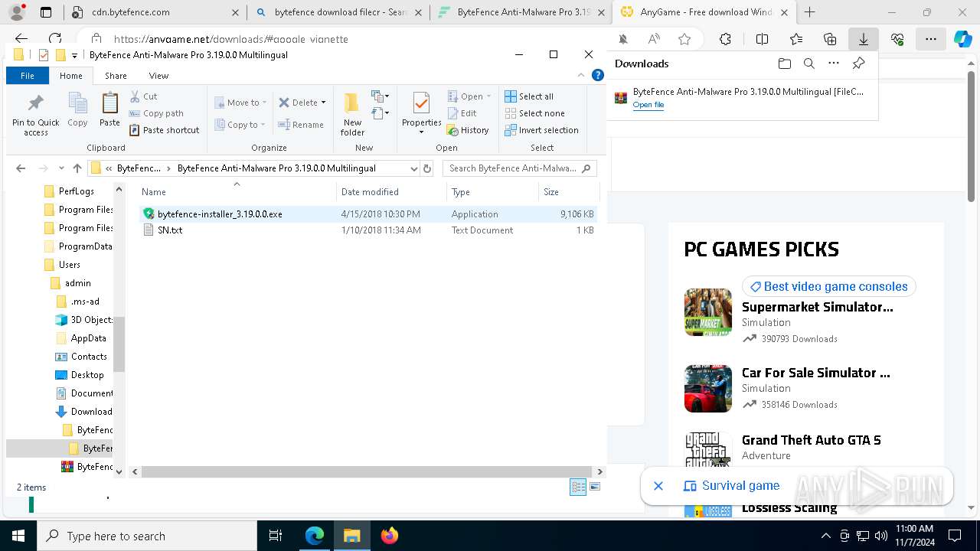980x551 pixels.
Task: Close the Survival game ad banner
Action: (x=658, y=486)
